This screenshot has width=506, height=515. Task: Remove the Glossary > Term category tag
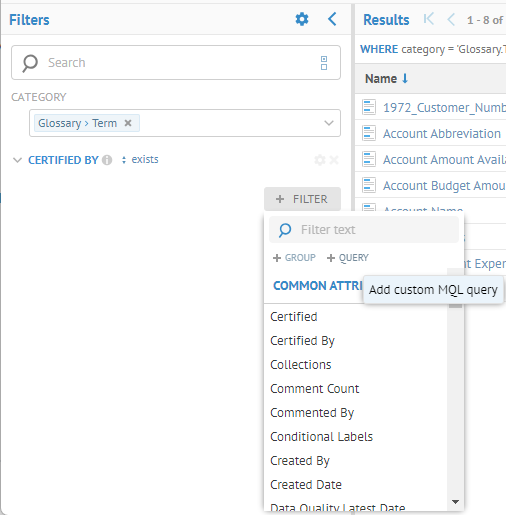[128, 123]
